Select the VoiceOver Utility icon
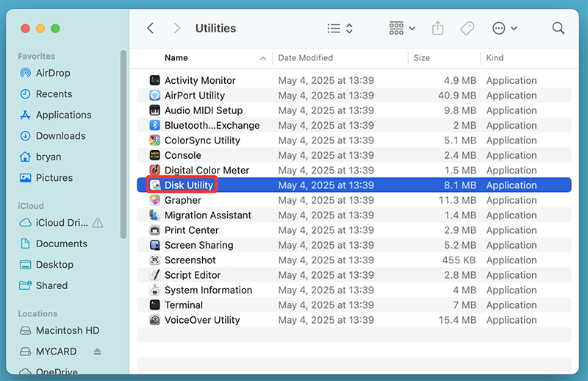 (155, 320)
